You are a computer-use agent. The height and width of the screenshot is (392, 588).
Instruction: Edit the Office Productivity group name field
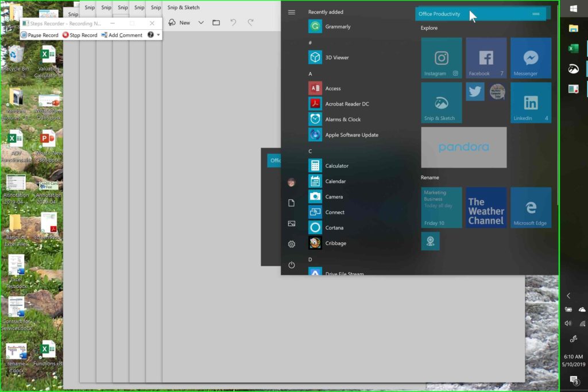(x=481, y=14)
